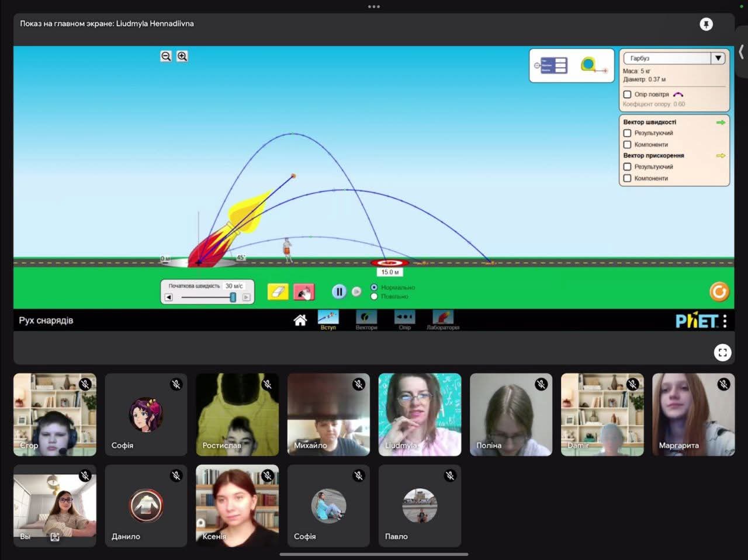The width and height of the screenshot is (748, 560).
Task: Enable the Опір повітря checkbox
Action: (x=628, y=95)
